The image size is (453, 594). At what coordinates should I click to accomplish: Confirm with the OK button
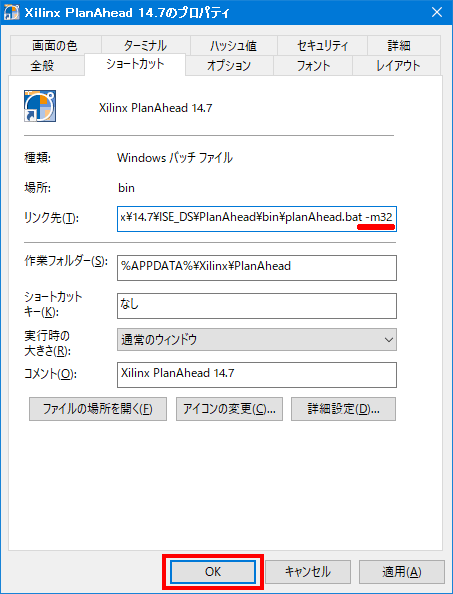coord(213,572)
